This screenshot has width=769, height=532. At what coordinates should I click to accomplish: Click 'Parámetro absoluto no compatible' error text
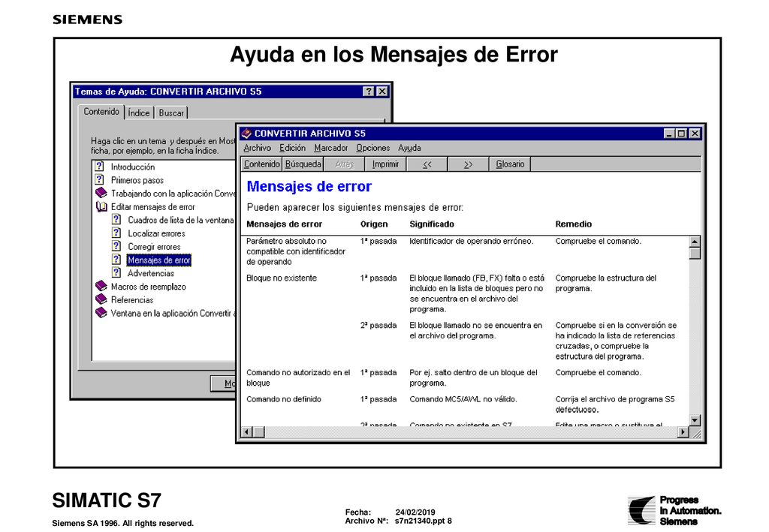coord(296,251)
